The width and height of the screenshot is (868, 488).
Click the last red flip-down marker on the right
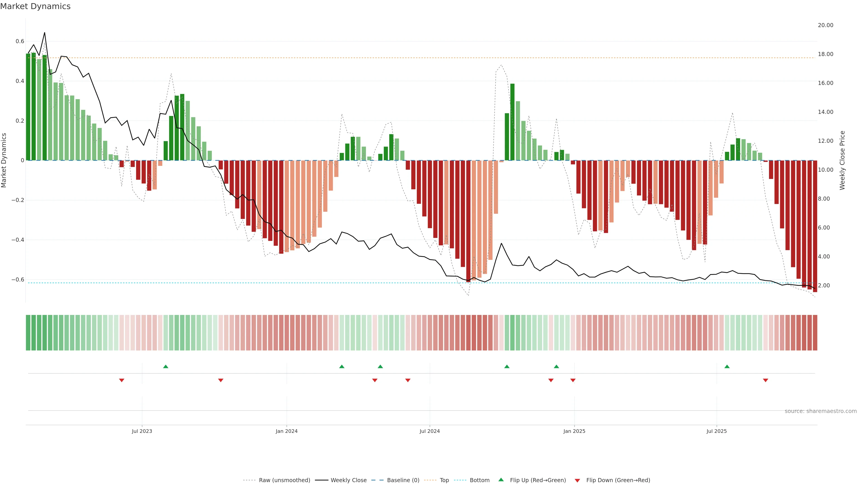tap(765, 380)
